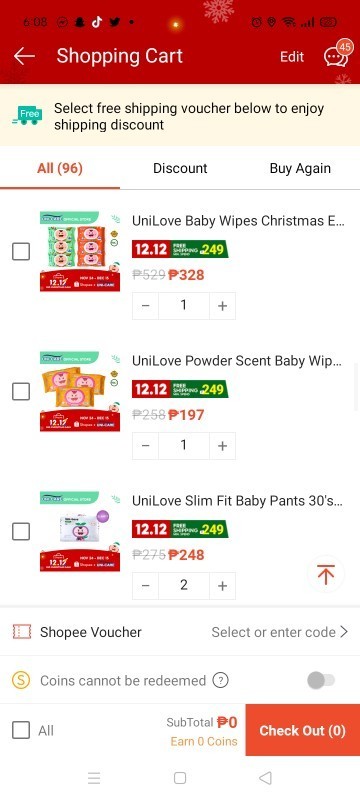Tap the scroll-to-top arrow button

[x=325, y=574]
